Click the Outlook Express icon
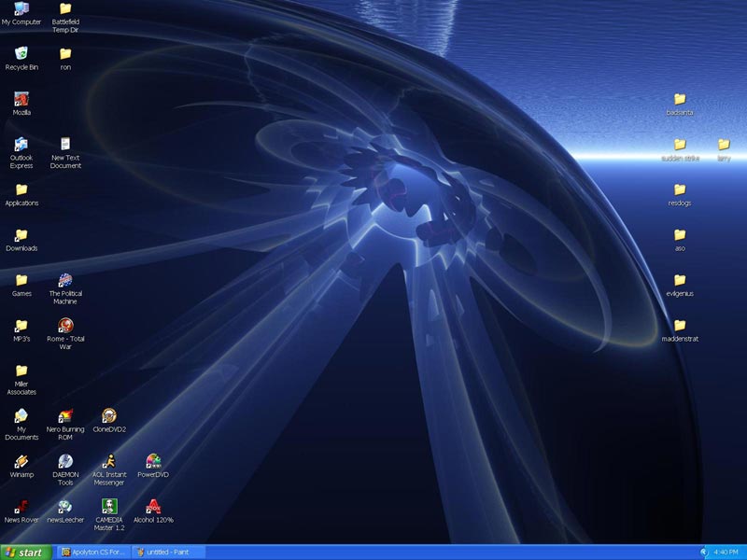 pos(21,145)
